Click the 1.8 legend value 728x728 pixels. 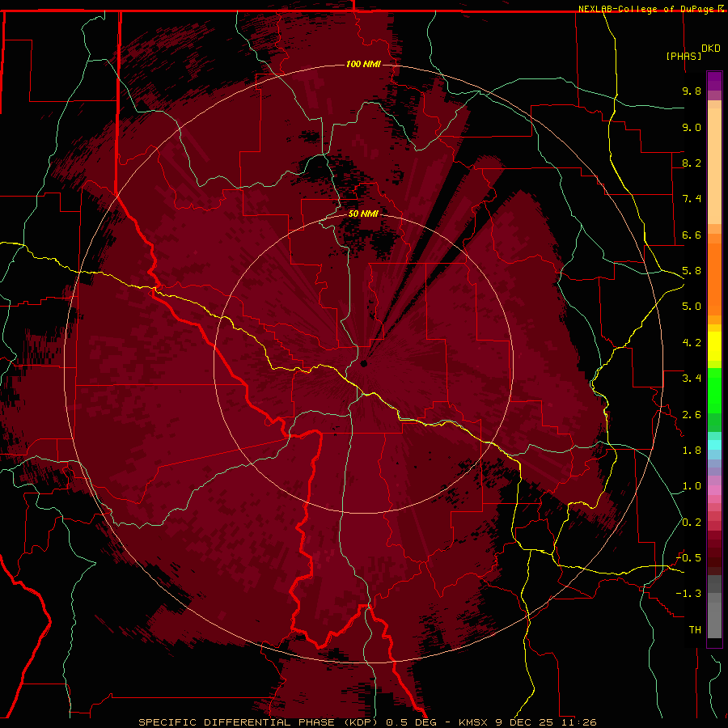pos(692,451)
